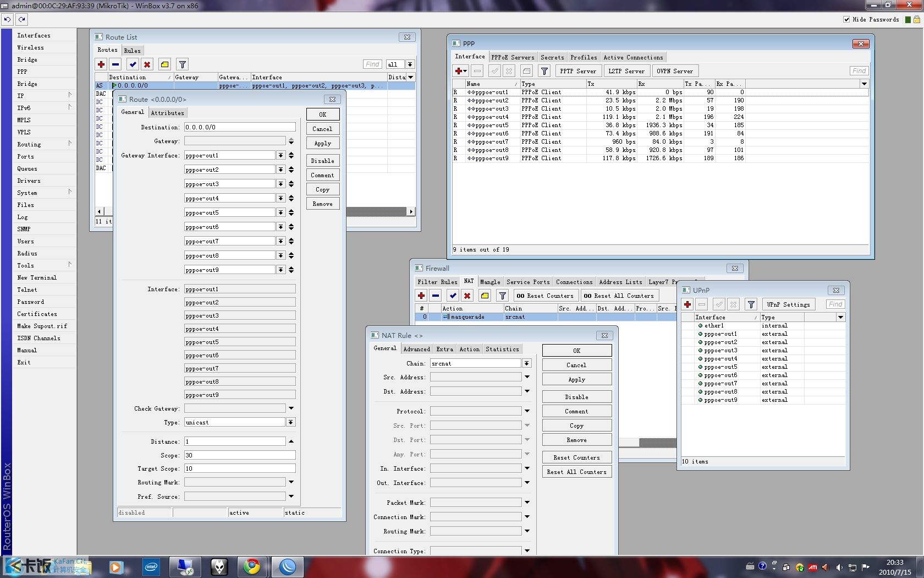
Task: Click the Redo arrow in WinBox toolbar
Action: point(21,19)
